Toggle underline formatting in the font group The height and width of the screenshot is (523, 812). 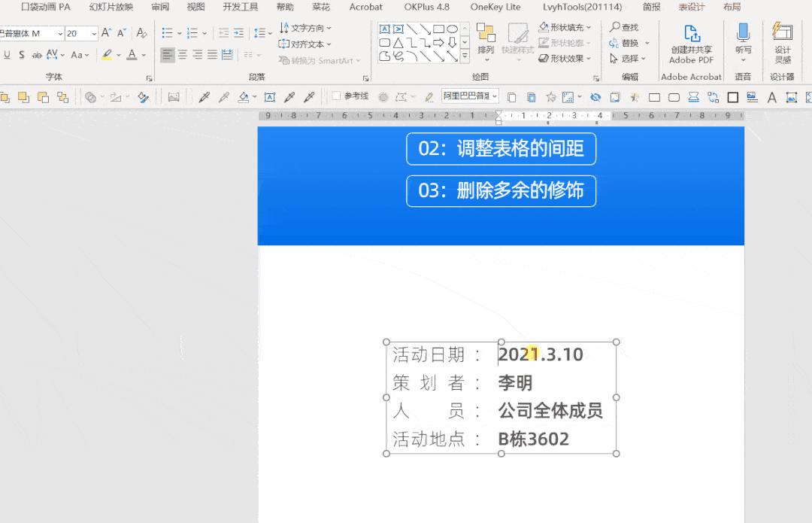click(x=8, y=56)
